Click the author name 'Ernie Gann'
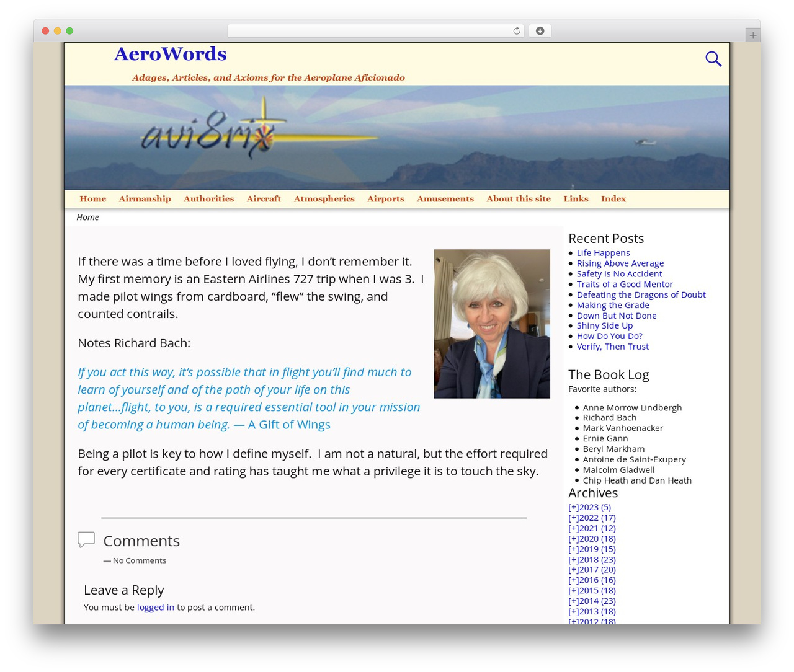The image size is (794, 672). (x=605, y=439)
